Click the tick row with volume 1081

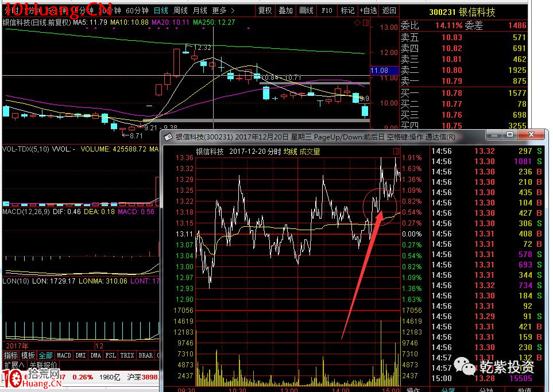(486, 161)
